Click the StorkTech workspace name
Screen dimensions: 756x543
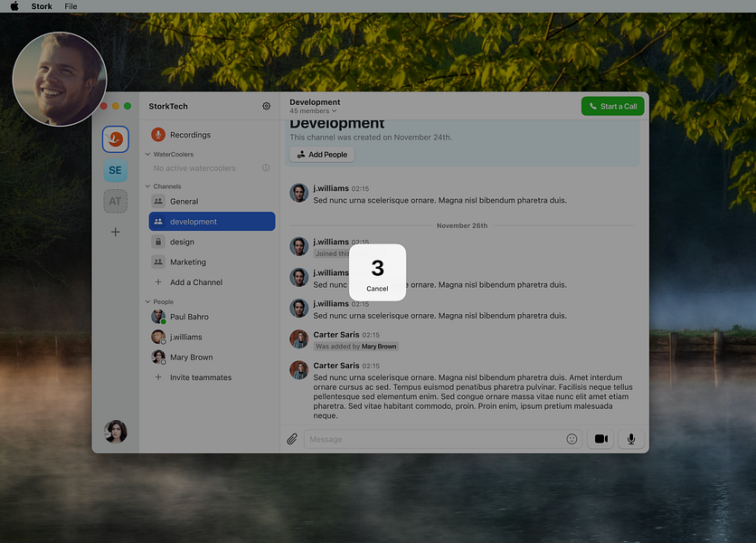[168, 106]
